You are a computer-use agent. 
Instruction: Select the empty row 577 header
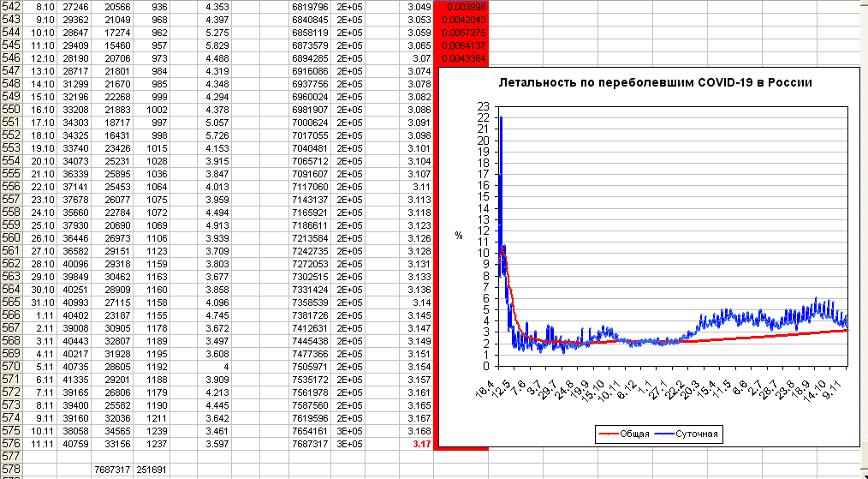[x=10, y=457]
